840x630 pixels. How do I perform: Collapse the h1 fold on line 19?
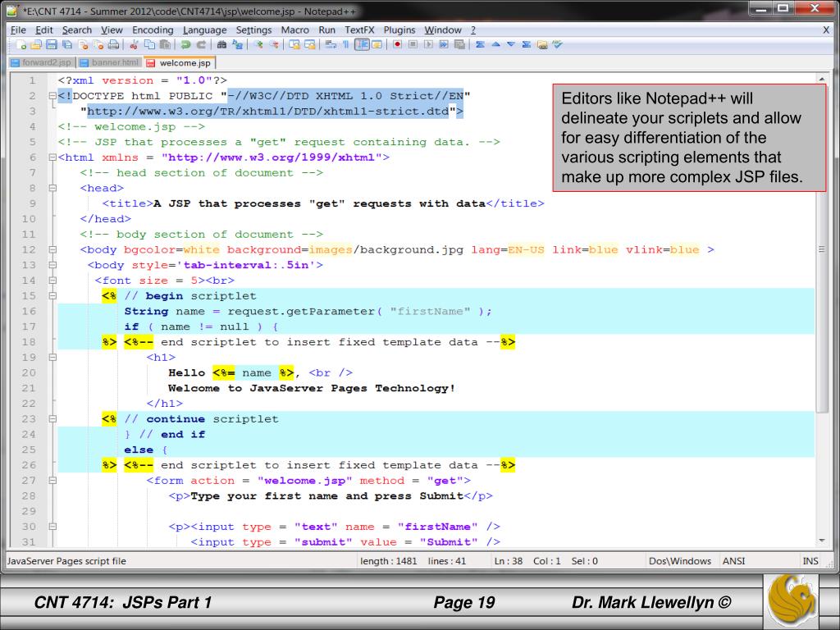click(52, 358)
